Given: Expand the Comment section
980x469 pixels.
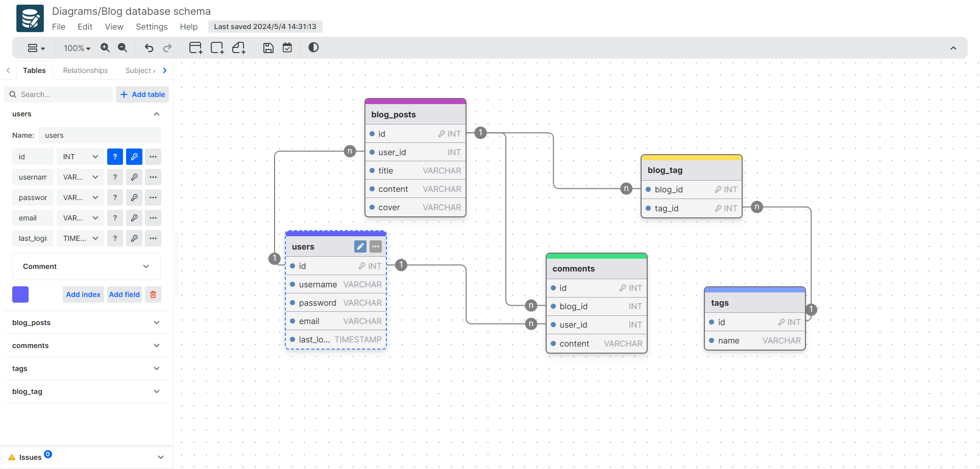Looking at the screenshot, I should [86, 266].
